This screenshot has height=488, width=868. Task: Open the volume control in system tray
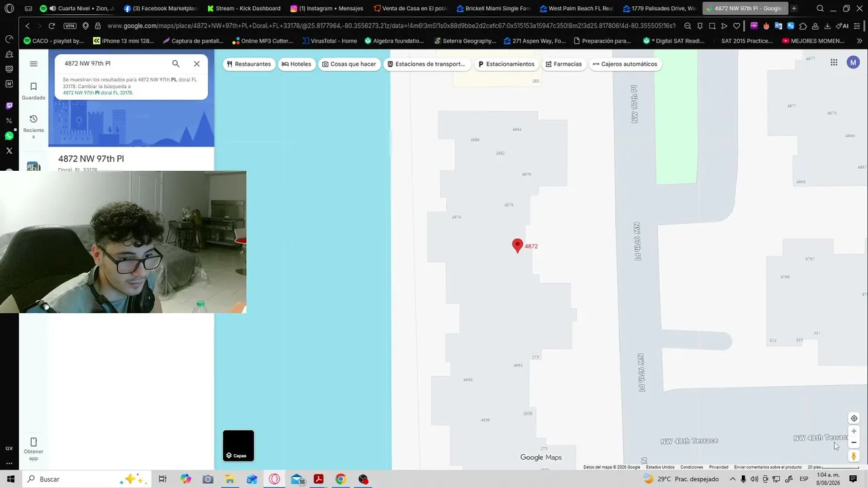click(754, 479)
